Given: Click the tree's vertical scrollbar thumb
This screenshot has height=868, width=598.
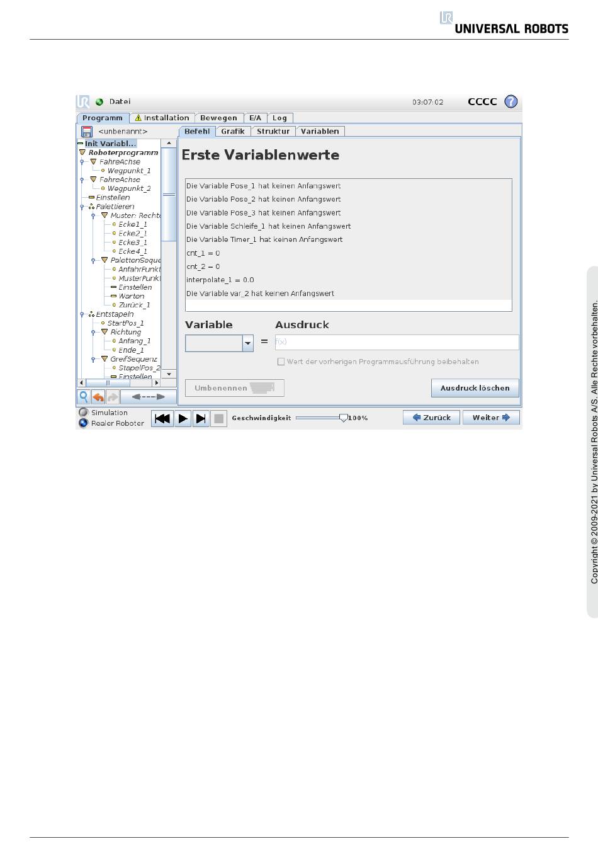Looking at the screenshot, I should click(169, 195).
